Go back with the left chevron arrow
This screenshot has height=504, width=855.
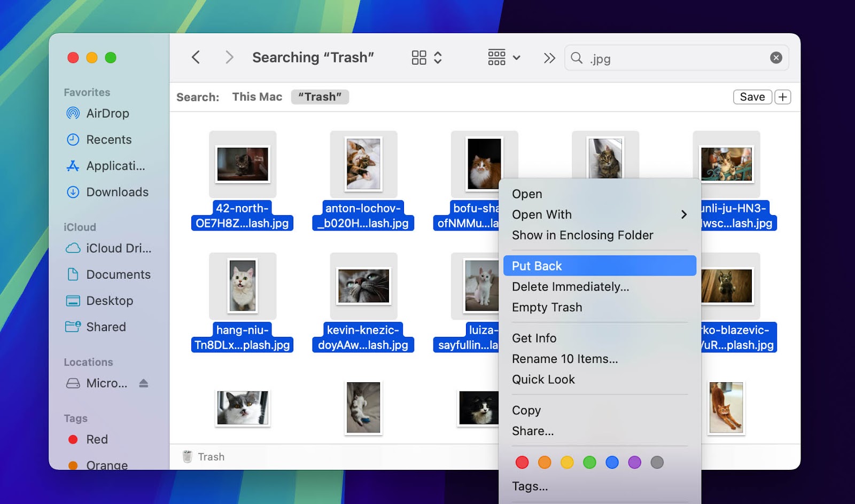[x=196, y=57]
